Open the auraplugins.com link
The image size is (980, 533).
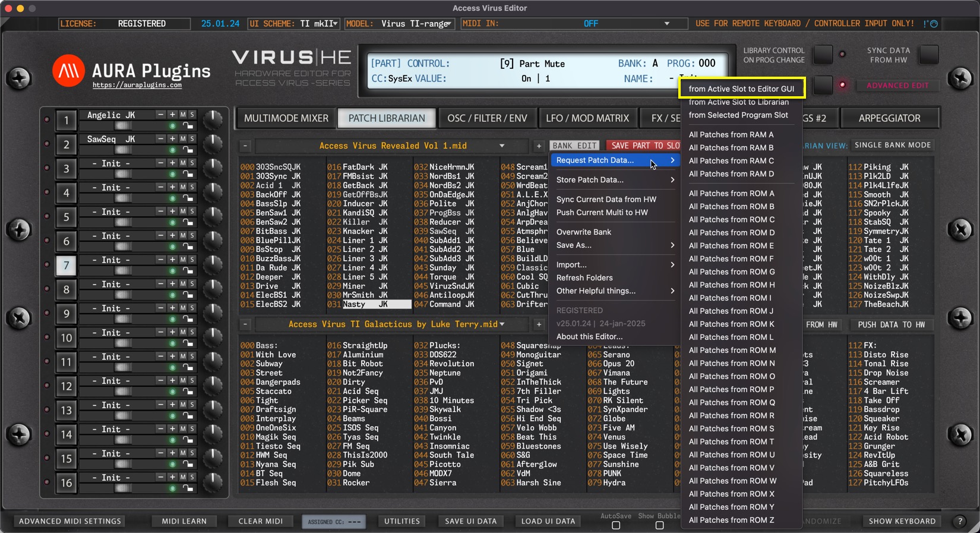(137, 86)
